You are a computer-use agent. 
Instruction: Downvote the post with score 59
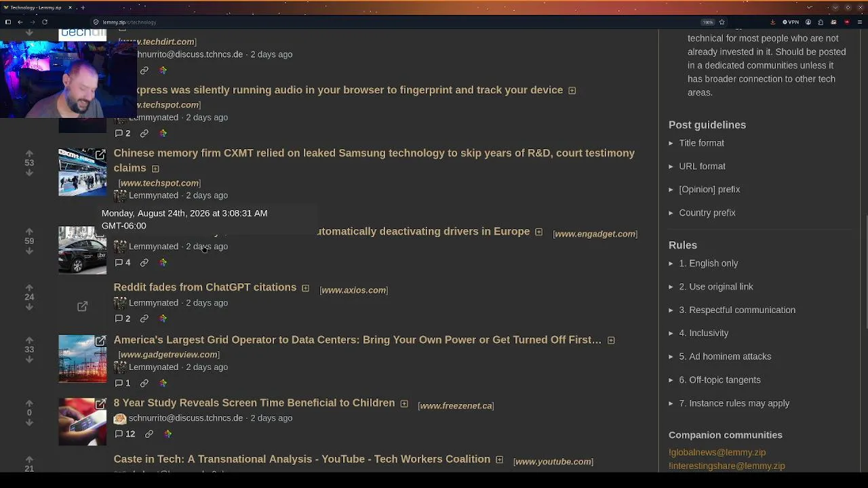pyautogui.click(x=29, y=251)
